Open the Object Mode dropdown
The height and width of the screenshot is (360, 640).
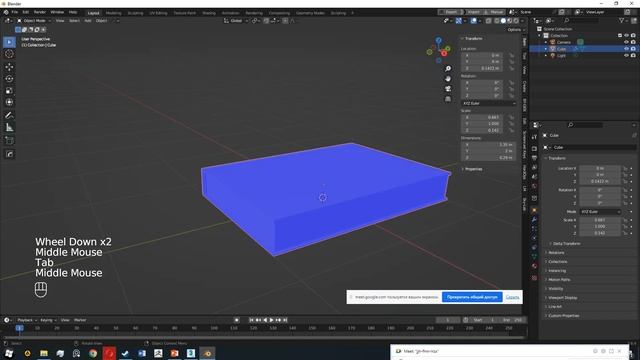click(34, 20)
